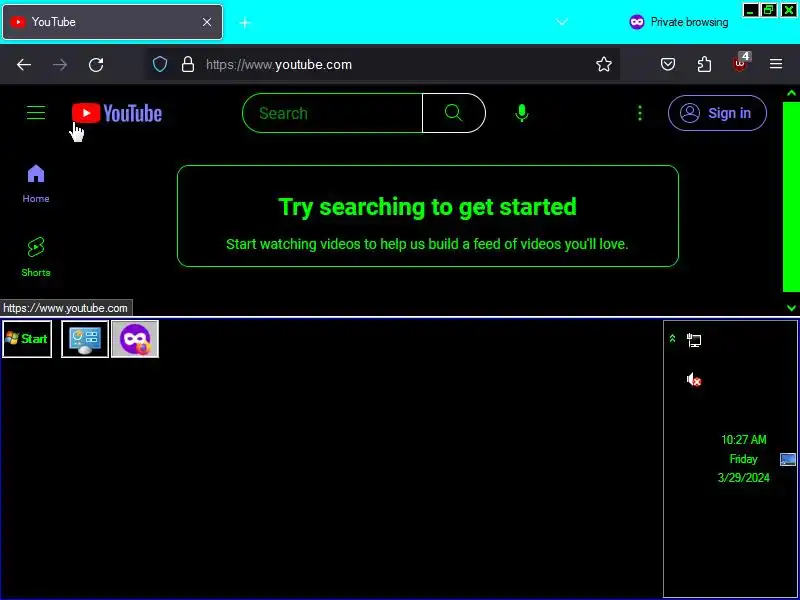Viewport: 800px width, 600px height.
Task: Open the uBlock Origin extension icon
Action: click(741, 62)
